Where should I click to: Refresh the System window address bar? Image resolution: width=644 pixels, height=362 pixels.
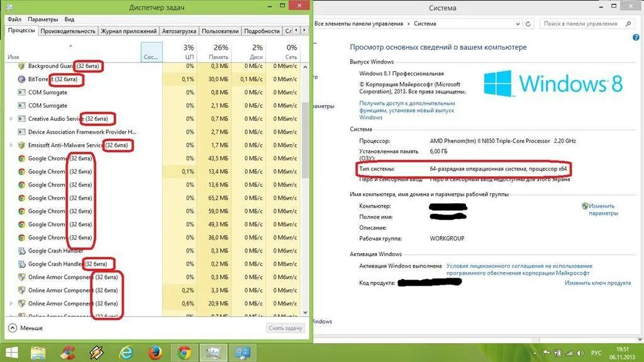pos(528,24)
